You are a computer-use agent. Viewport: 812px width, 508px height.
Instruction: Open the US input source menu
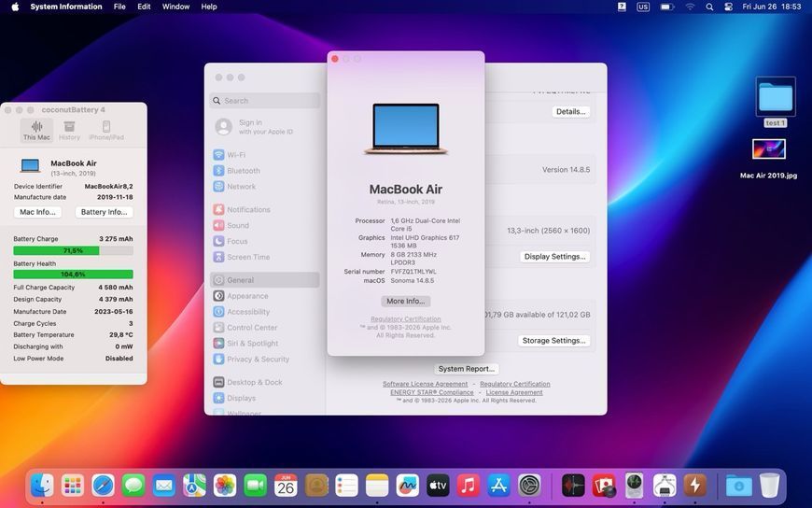pos(643,7)
